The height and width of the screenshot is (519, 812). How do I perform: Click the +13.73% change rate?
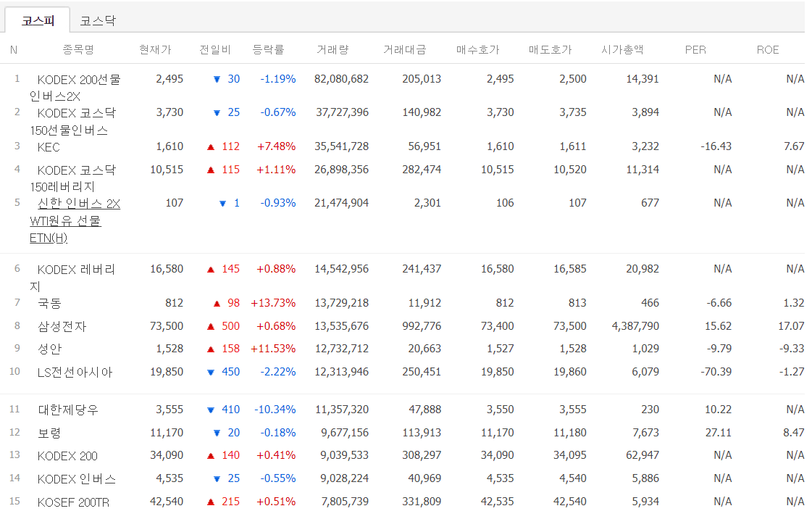pyautogui.click(x=273, y=303)
